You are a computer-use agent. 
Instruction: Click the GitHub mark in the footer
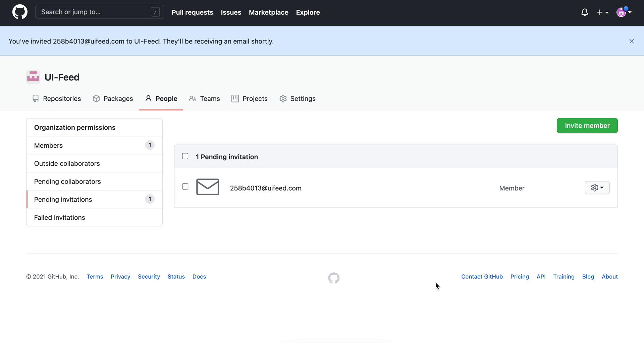(334, 278)
